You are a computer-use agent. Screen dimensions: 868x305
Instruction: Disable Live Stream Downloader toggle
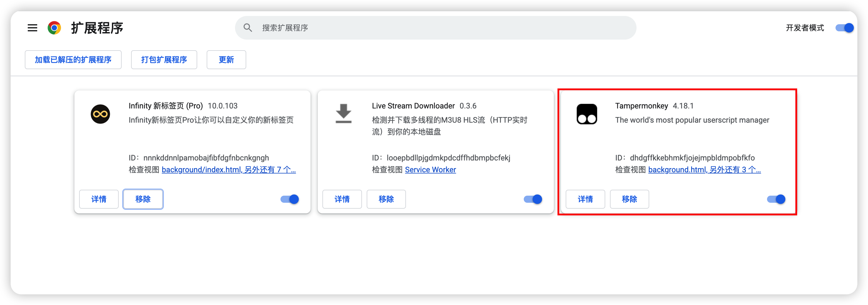[x=533, y=199]
